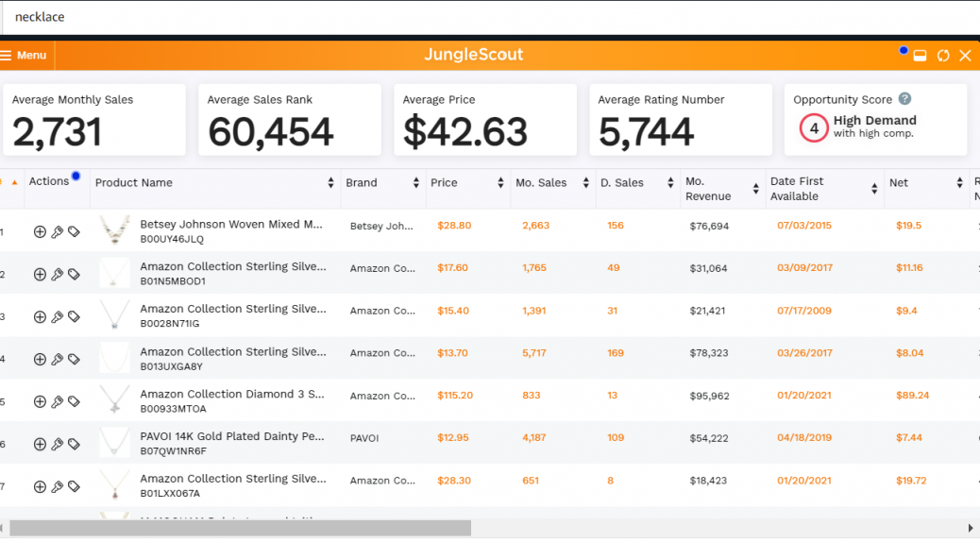
Task: Click pin icon for Betsey Johnson row
Action: click(57, 232)
